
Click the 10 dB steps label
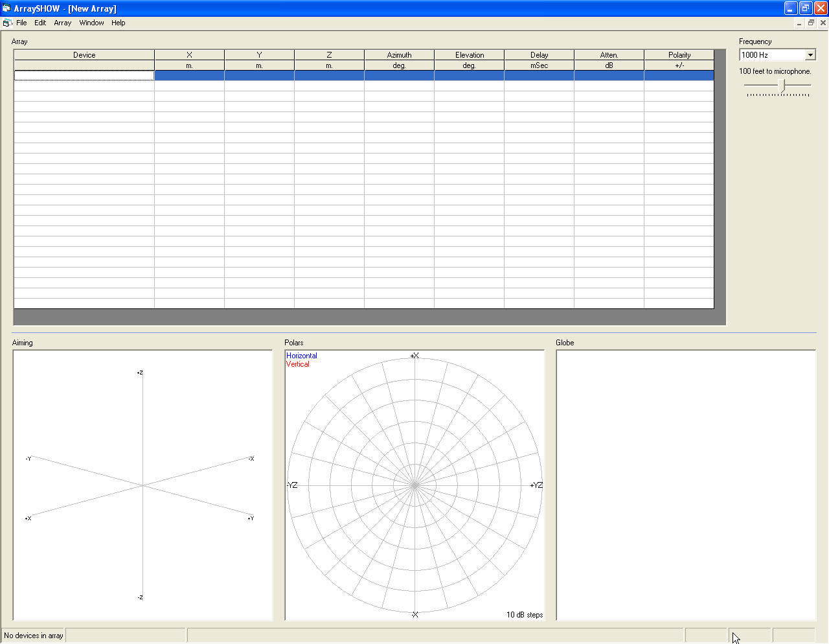[x=525, y=615]
